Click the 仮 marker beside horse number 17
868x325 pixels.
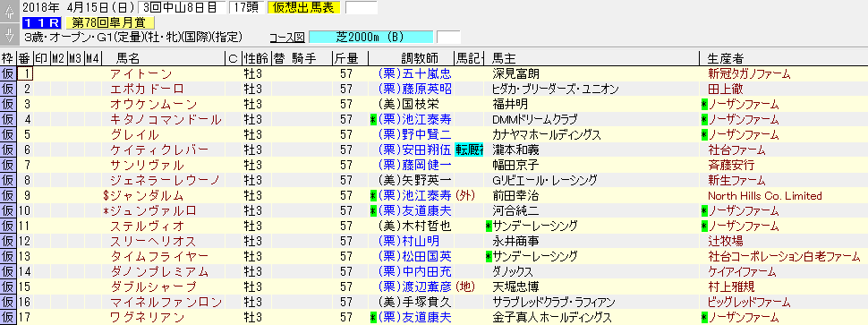8,318
